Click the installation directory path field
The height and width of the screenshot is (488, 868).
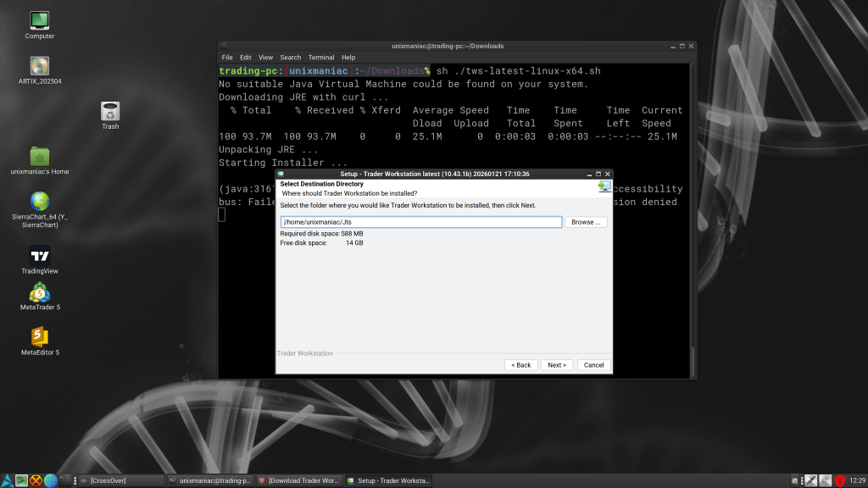click(421, 221)
